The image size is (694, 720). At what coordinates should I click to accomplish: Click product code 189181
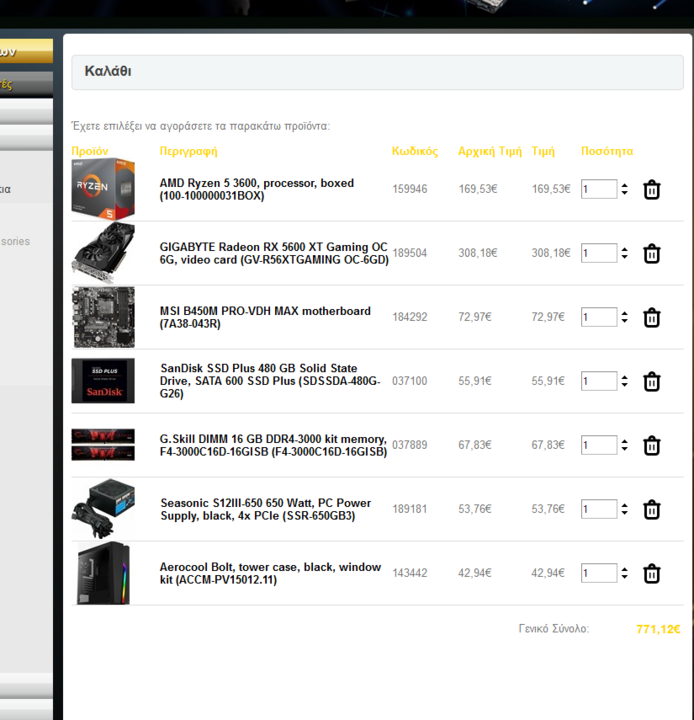point(410,509)
